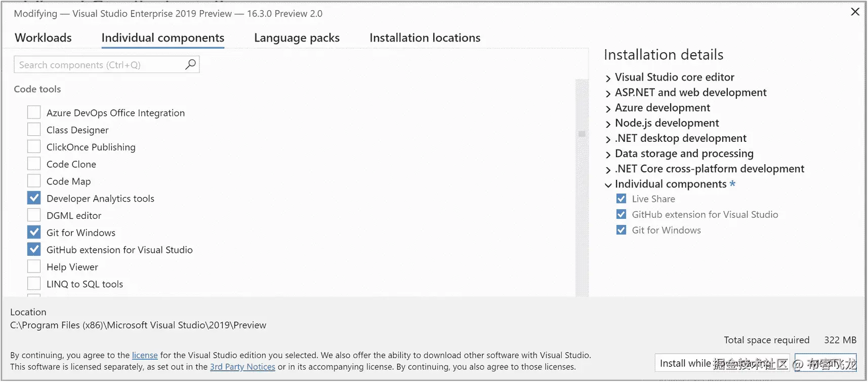Click the 322 MB space value
Viewport: 868px width, 382px height.
click(840, 340)
